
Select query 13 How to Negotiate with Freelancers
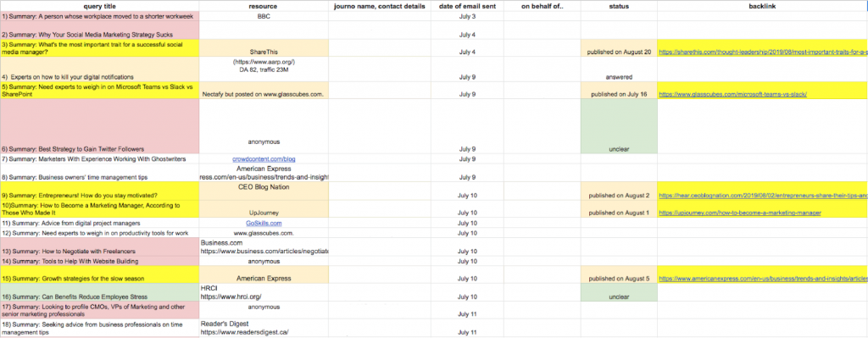point(100,247)
